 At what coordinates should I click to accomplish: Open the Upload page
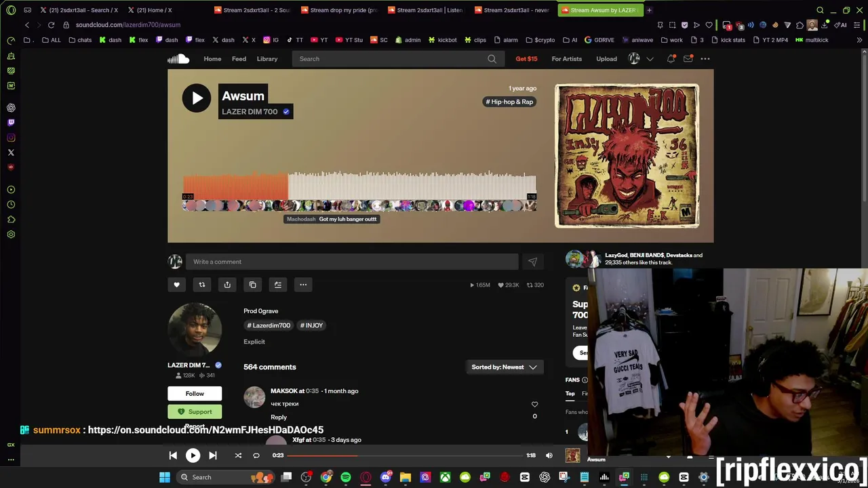(x=606, y=59)
